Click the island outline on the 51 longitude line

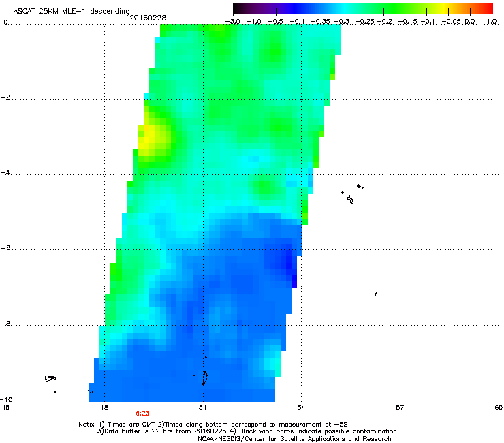tap(204, 378)
